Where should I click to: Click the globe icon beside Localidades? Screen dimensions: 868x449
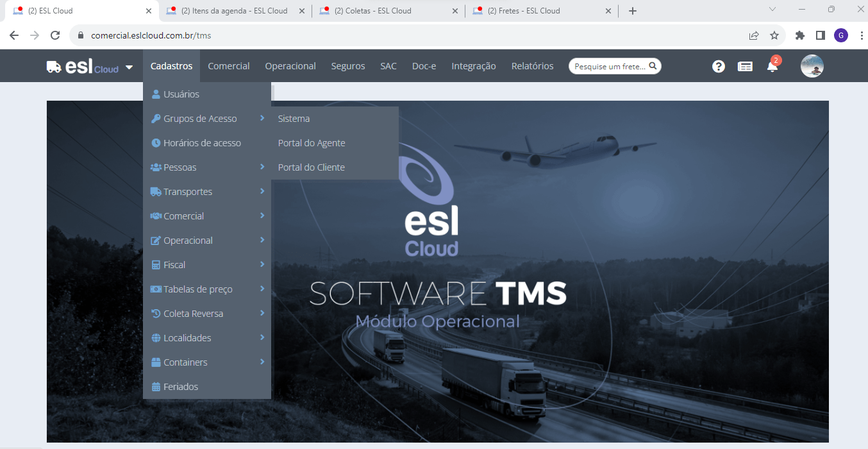(x=156, y=338)
